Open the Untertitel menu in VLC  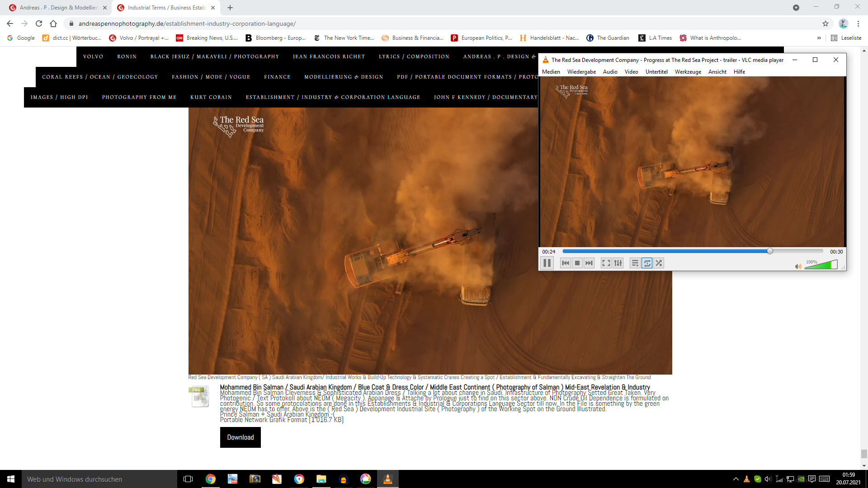coord(656,72)
